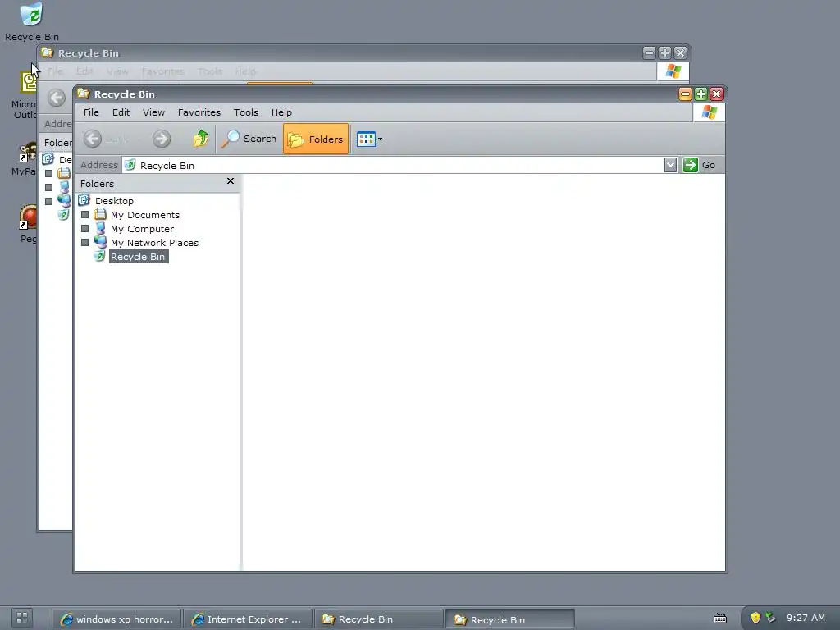Viewport: 840px width, 630px height.
Task: Minimize the background Recycle Bin window
Action: tap(649, 52)
